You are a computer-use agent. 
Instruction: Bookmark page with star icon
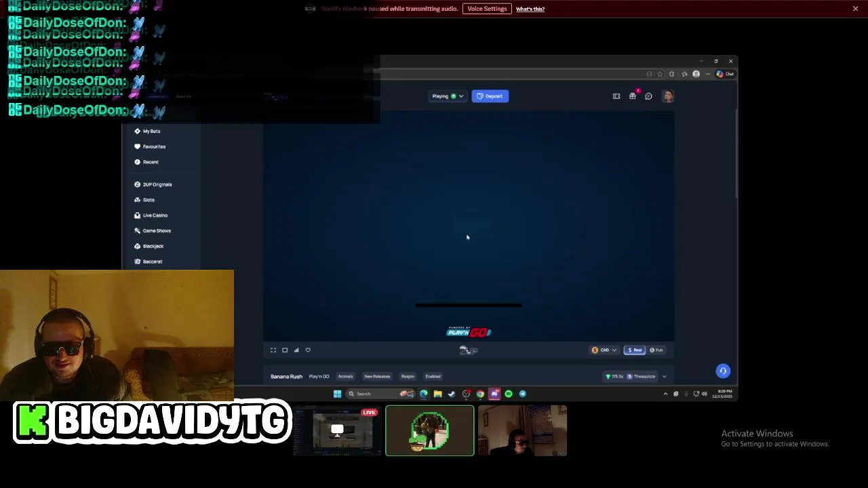click(660, 74)
